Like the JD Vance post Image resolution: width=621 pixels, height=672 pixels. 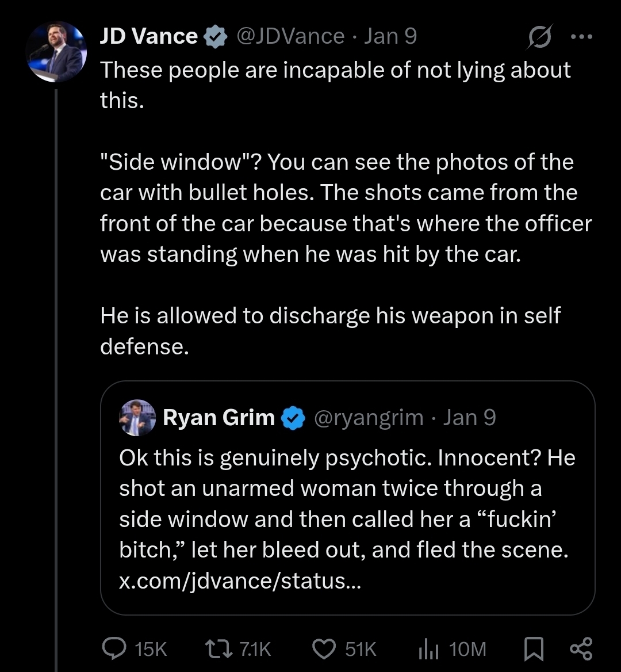coord(324,648)
